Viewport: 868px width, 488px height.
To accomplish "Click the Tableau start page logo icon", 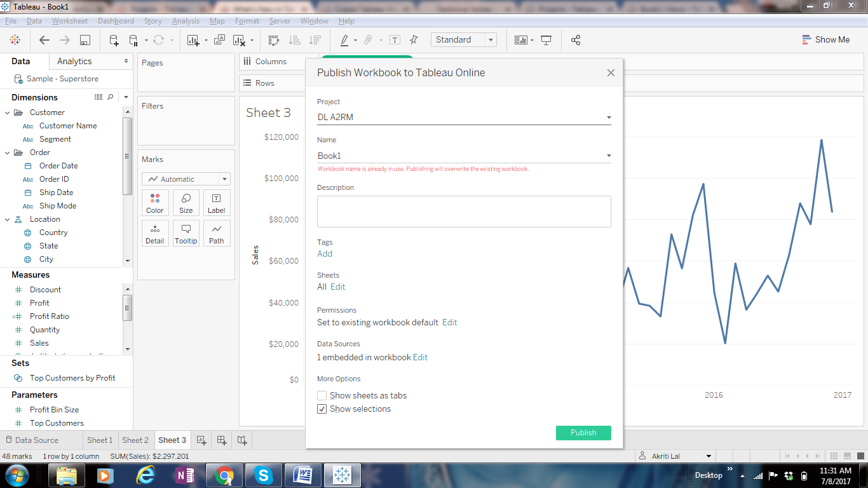I will 15,40.
